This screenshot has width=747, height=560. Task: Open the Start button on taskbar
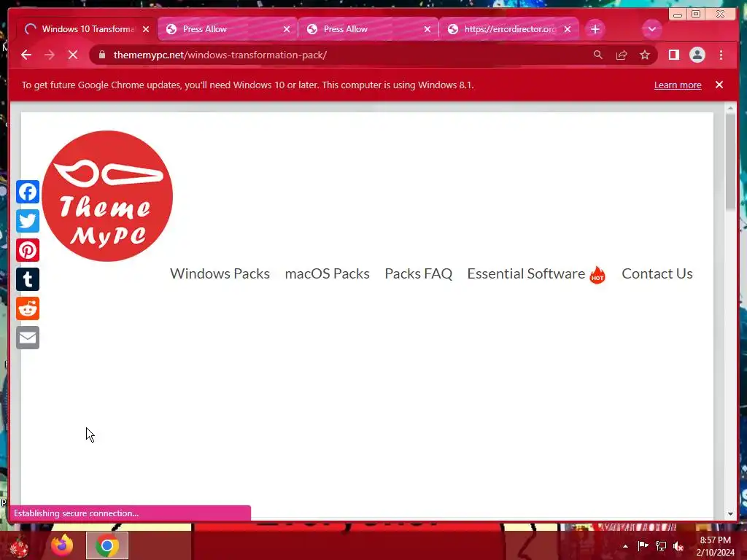[x=19, y=545]
